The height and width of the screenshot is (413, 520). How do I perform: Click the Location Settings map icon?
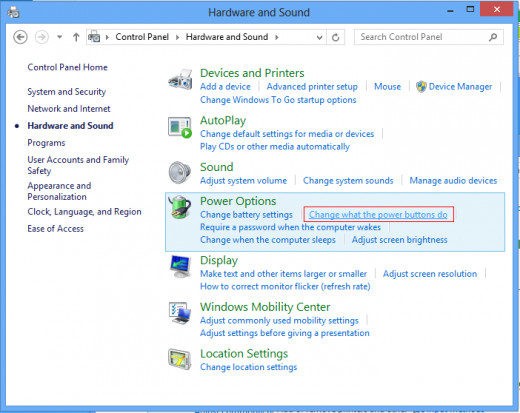point(180,359)
